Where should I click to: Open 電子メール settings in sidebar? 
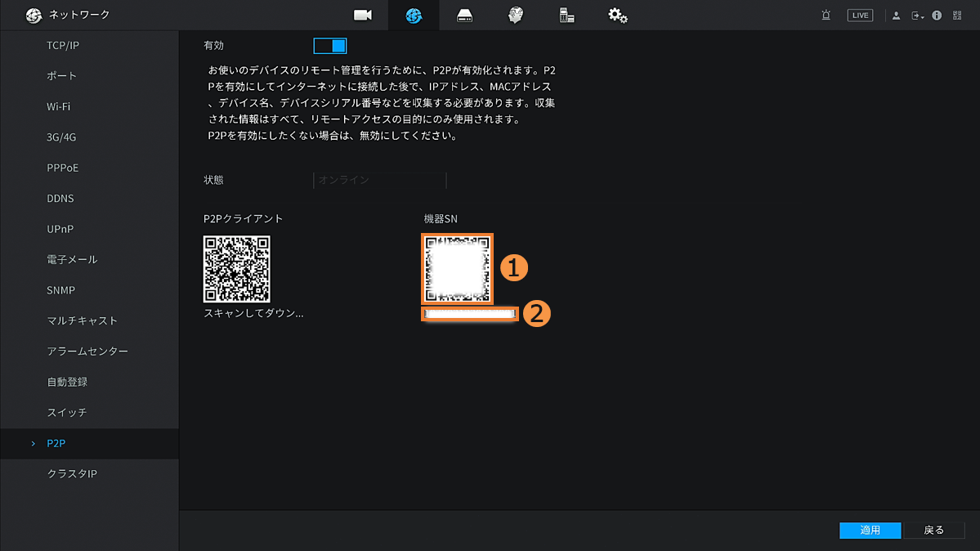(72, 260)
